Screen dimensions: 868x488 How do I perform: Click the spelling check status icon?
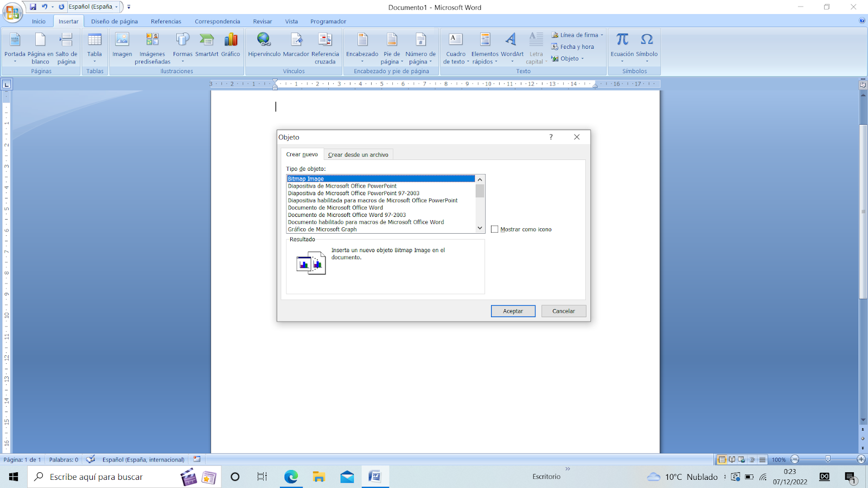click(x=91, y=459)
